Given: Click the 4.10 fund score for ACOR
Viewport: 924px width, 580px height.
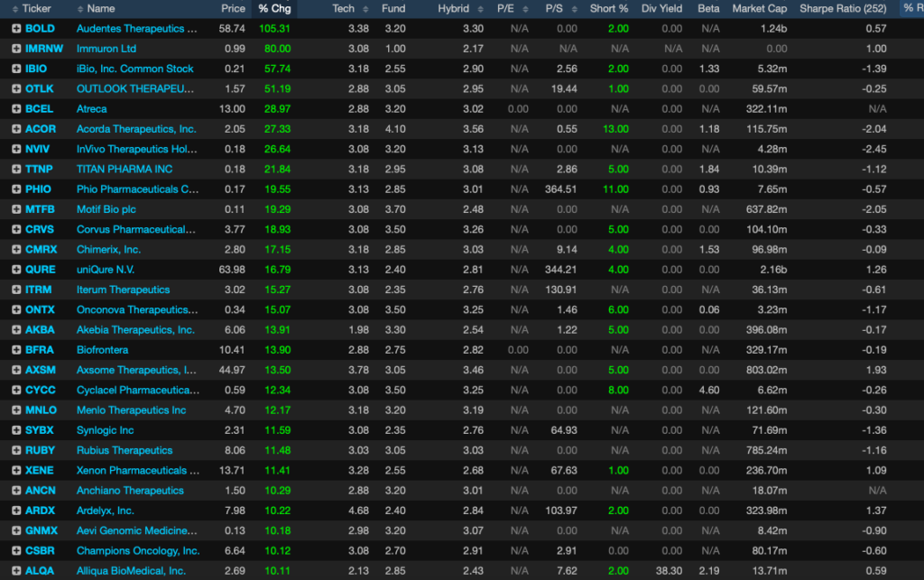Looking at the screenshot, I should [x=395, y=128].
